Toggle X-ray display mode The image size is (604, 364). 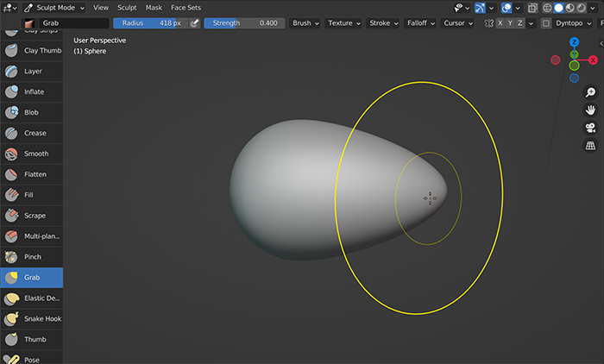point(532,7)
